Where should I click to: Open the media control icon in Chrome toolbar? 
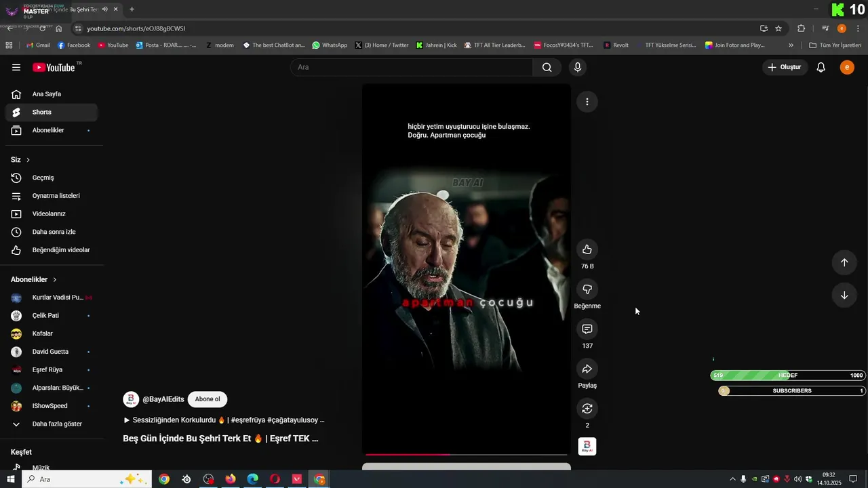click(825, 28)
